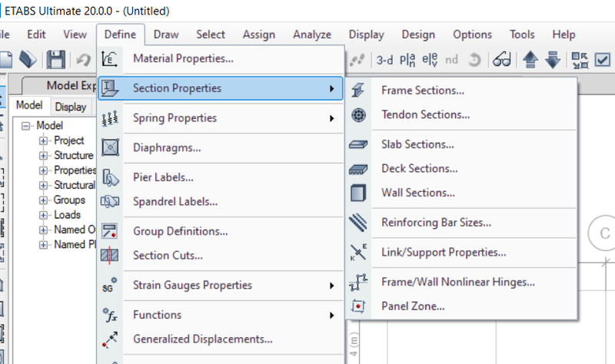Switch to the Display tab in explorer
This screenshot has height=364, width=615.
[x=71, y=107]
